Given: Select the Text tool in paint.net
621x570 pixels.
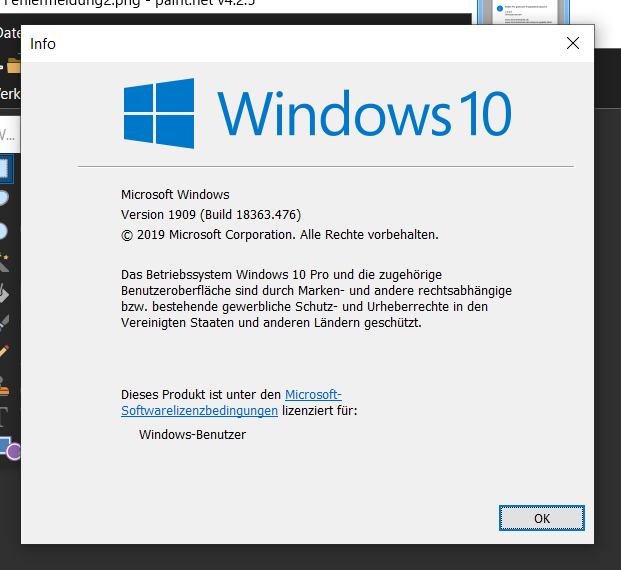Looking at the screenshot, I should [4, 416].
